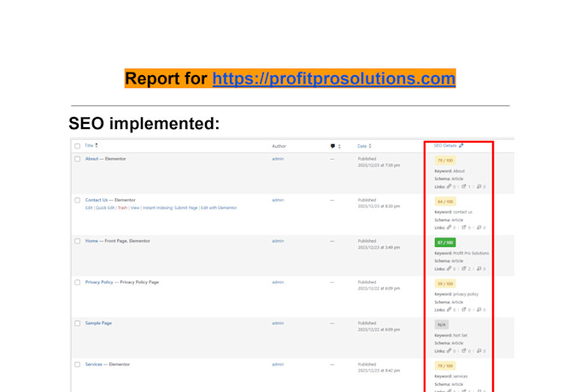Click incoming links icon in Home row
Viewport: 581px width, 392px height.
click(478, 268)
